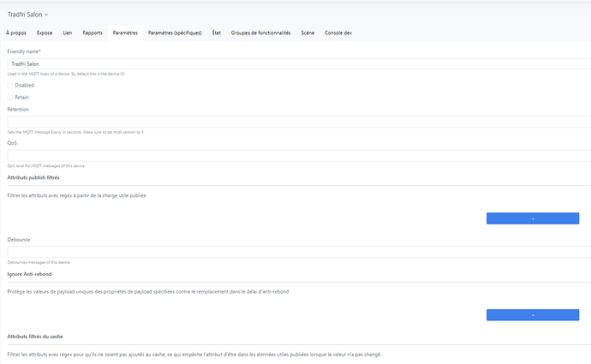Go to the Lien tab
The image size is (591, 364).
[x=68, y=33]
